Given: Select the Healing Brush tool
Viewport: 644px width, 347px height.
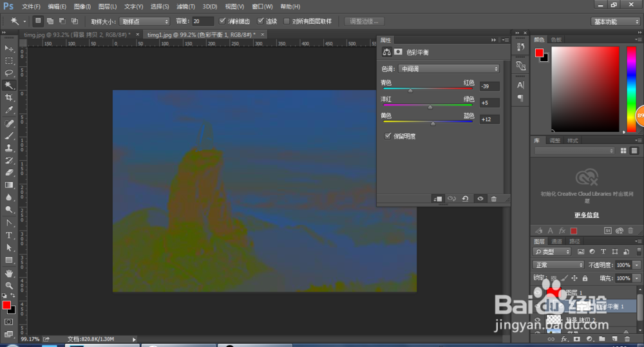Looking at the screenshot, I should click(8, 124).
